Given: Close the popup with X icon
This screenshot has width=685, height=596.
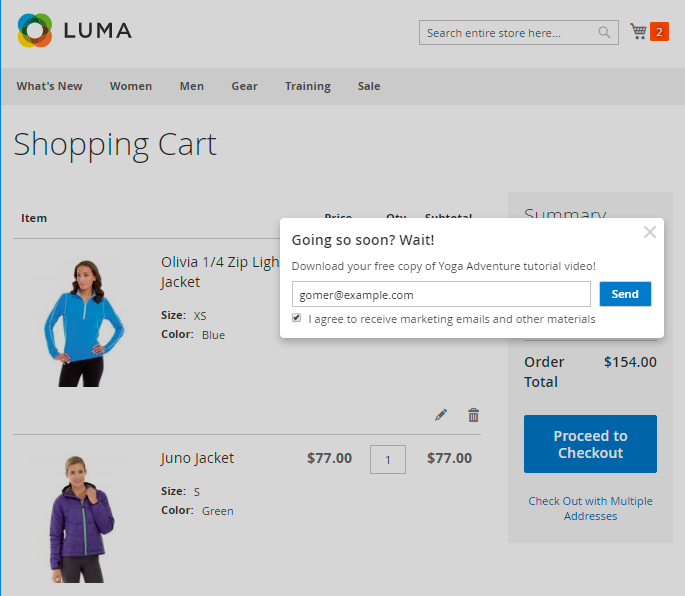Looking at the screenshot, I should [x=650, y=233].
